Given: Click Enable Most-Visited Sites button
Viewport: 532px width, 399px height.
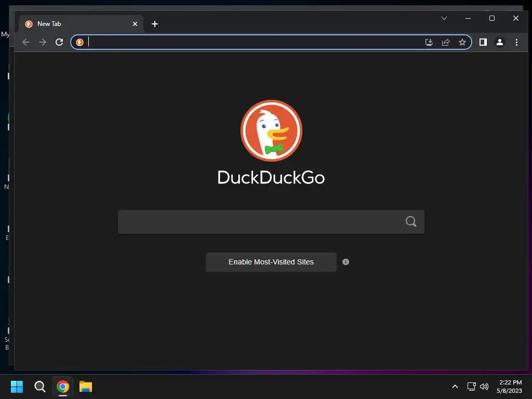Looking at the screenshot, I should pyautogui.click(x=271, y=262).
